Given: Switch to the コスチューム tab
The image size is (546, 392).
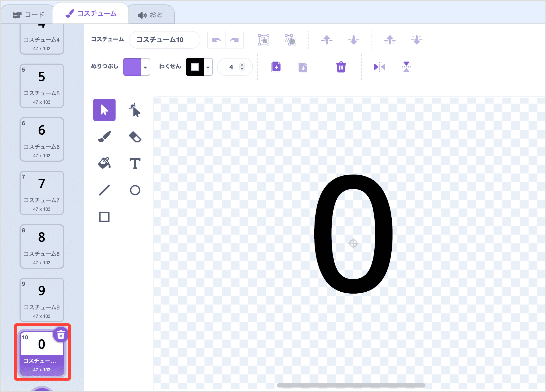Looking at the screenshot, I should (90, 13).
